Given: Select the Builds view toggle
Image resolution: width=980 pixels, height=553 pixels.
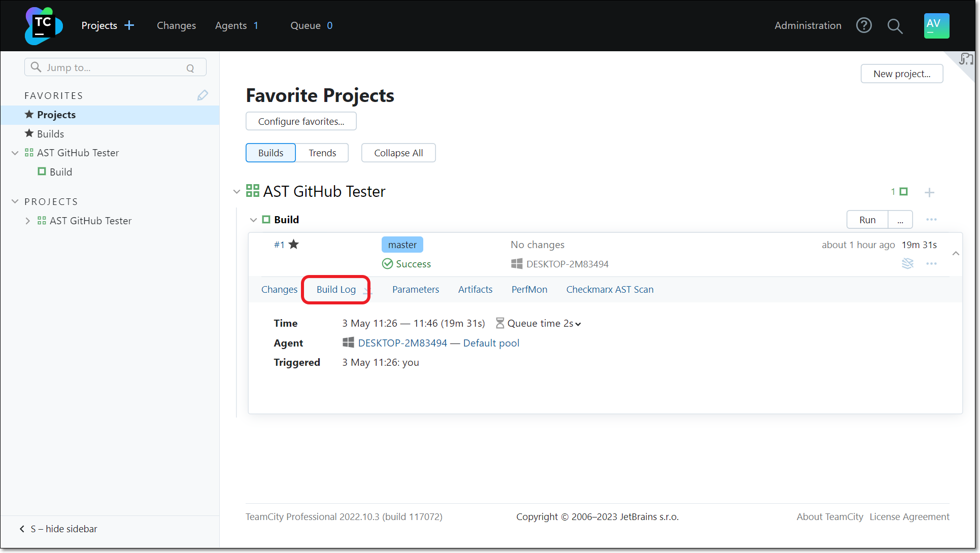Looking at the screenshot, I should (x=271, y=153).
